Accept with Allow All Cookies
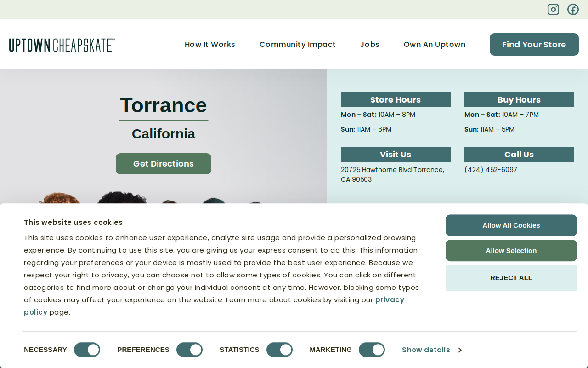The width and height of the screenshot is (588, 368). (x=511, y=225)
